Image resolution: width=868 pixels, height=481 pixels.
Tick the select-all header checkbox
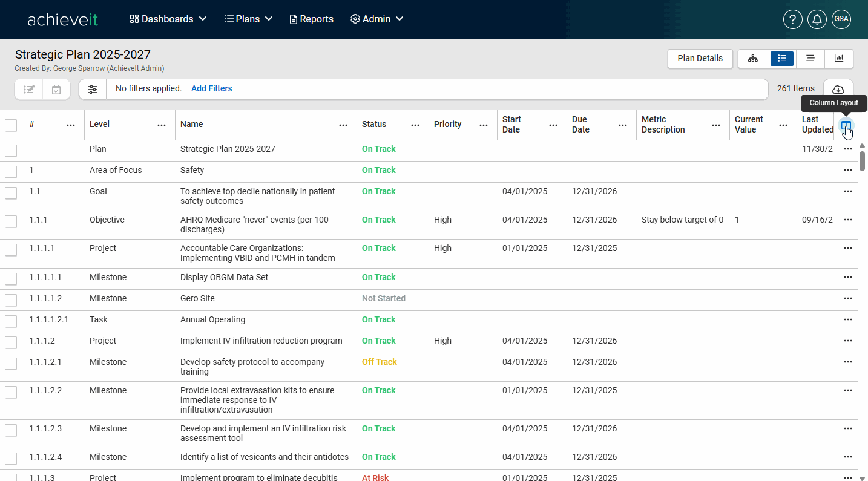tap(11, 125)
